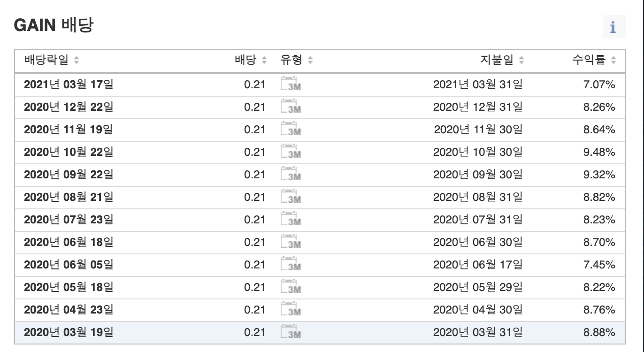The width and height of the screenshot is (644, 352).
Task: Click 0.21 dividend in 2020년 10월 22일 row
Action: coord(254,152)
